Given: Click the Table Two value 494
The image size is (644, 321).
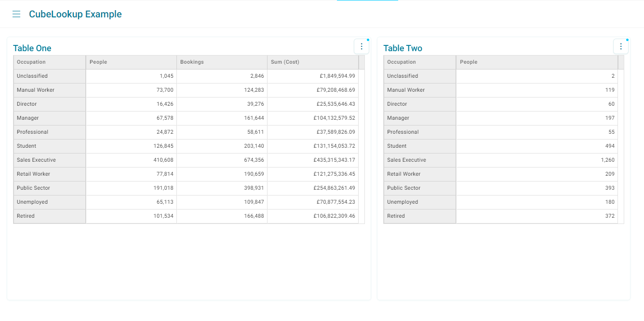Looking at the screenshot, I should click(537, 146).
